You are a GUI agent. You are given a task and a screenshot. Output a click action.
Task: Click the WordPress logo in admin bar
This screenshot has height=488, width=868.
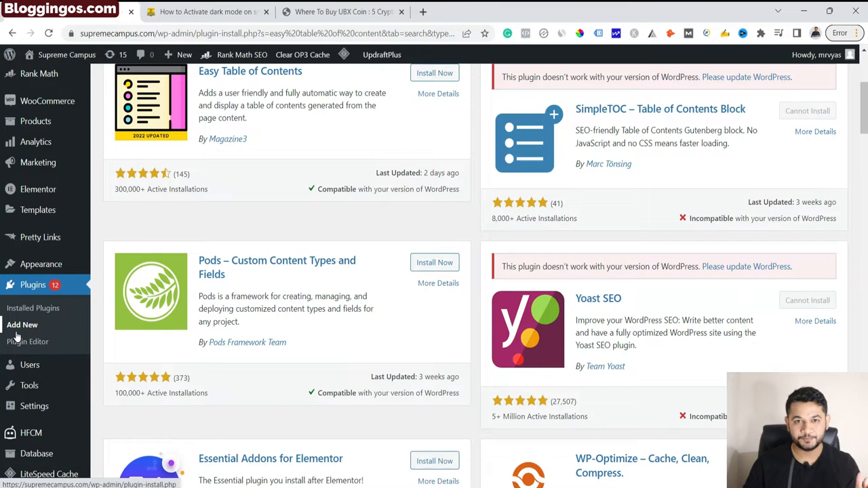(x=9, y=54)
